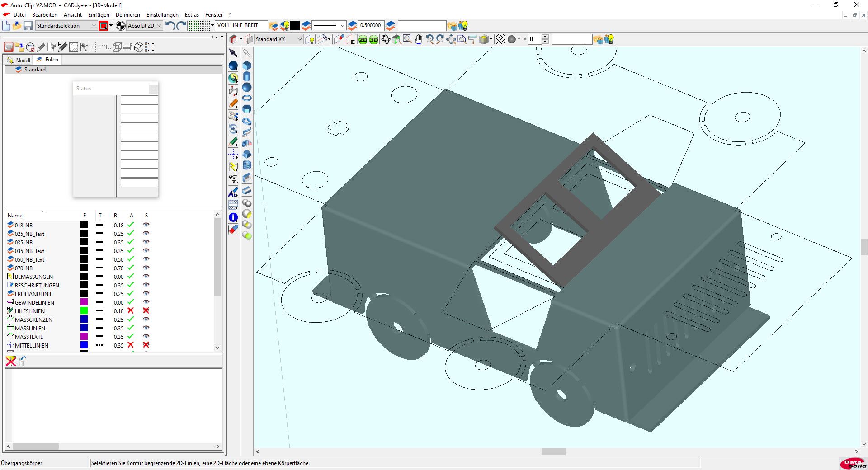The width and height of the screenshot is (868, 470).
Task: Open the Einfügen menu
Action: [99, 15]
